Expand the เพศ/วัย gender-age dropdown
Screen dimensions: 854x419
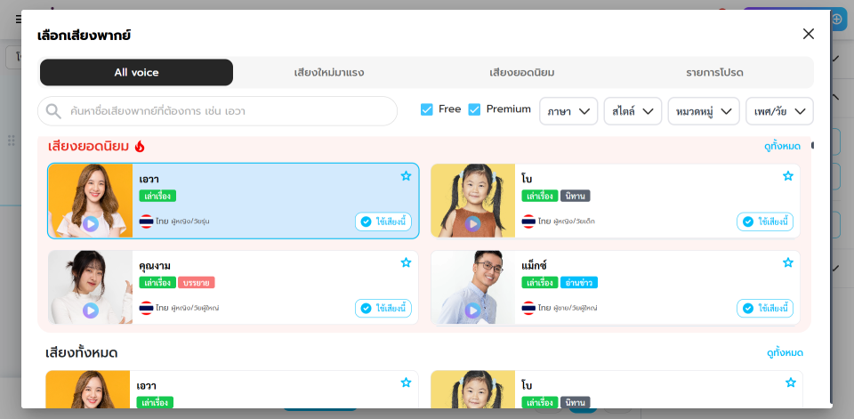click(x=779, y=111)
